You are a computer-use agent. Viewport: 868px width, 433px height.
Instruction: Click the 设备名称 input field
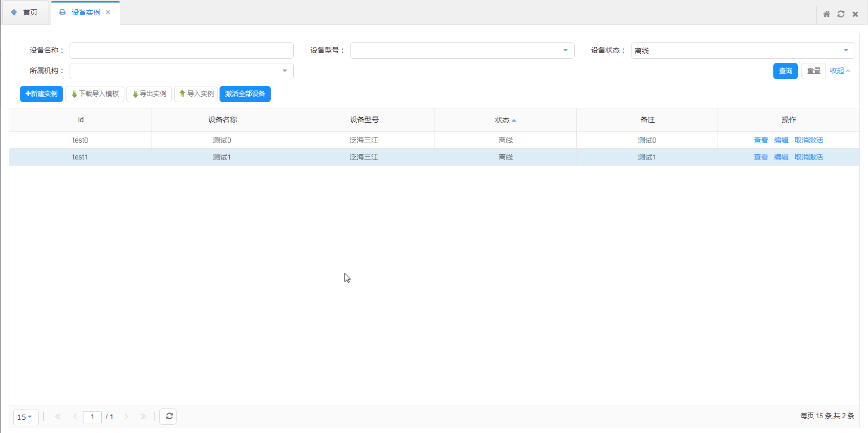click(x=181, y=51)
